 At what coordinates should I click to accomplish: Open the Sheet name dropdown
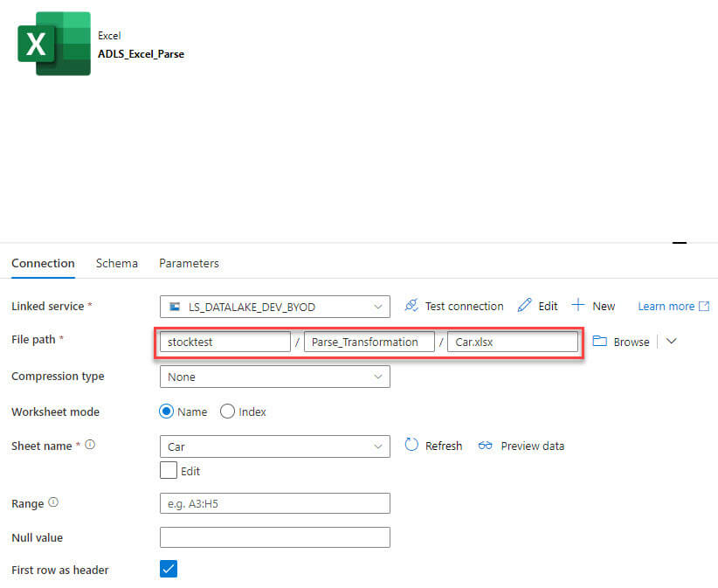pos(275,446)
